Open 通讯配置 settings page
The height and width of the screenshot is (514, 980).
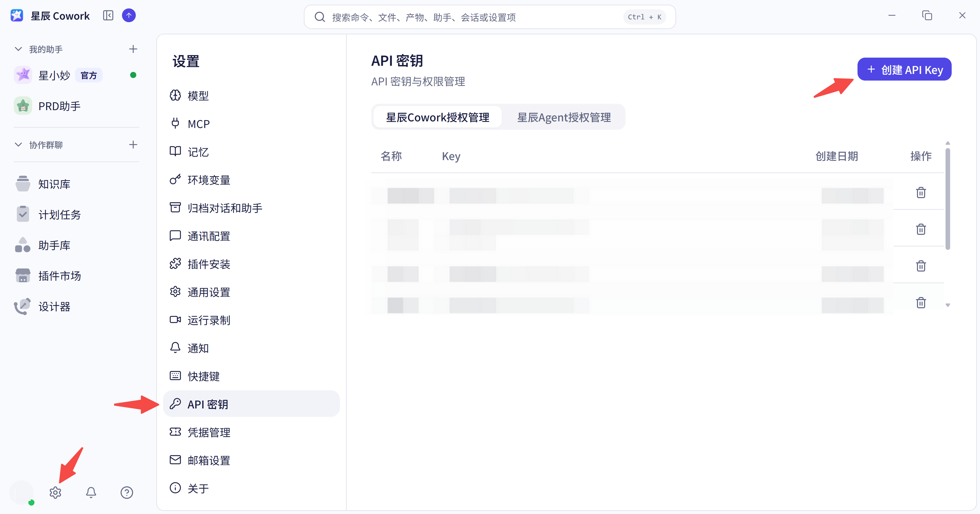coord(251,236)
